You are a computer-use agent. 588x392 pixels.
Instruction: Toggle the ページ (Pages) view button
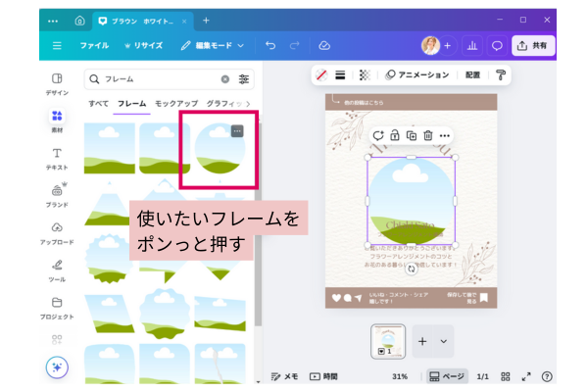tap(446, 376)
